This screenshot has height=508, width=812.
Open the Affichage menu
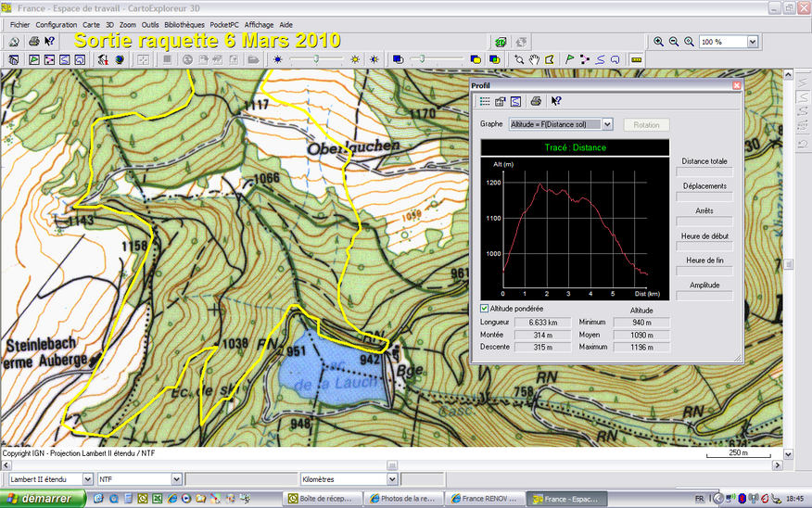[259, 24]
